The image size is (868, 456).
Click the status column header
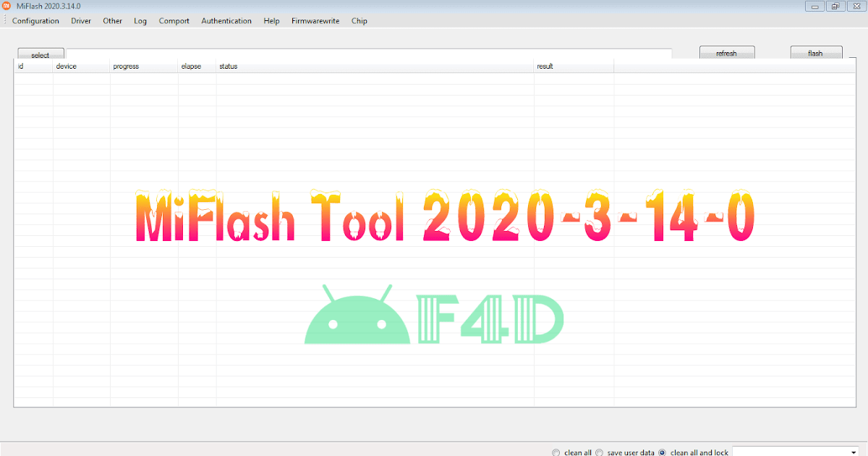228,66
